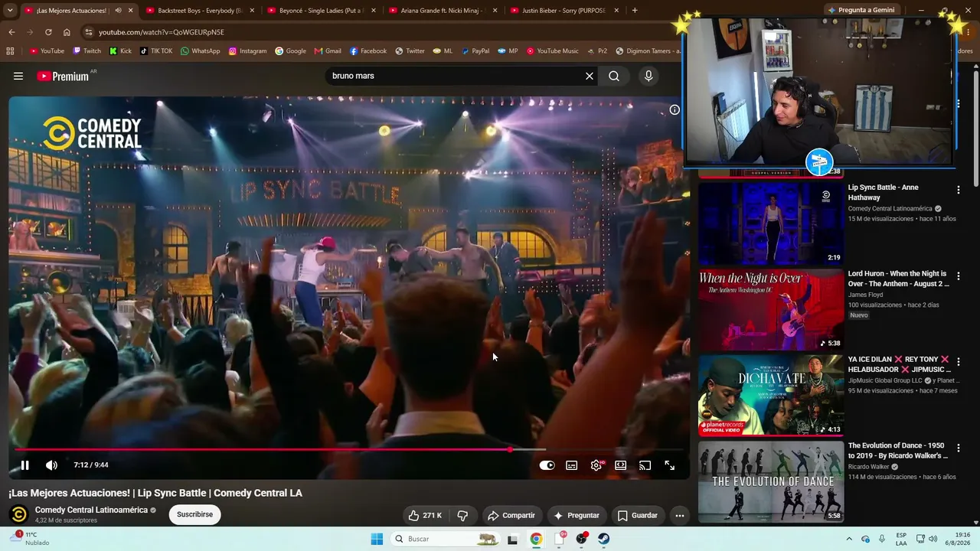Open the Twitch bookmark
This screenshot has width=980, height=551.
pyautogui.click(x=87, y=51)
